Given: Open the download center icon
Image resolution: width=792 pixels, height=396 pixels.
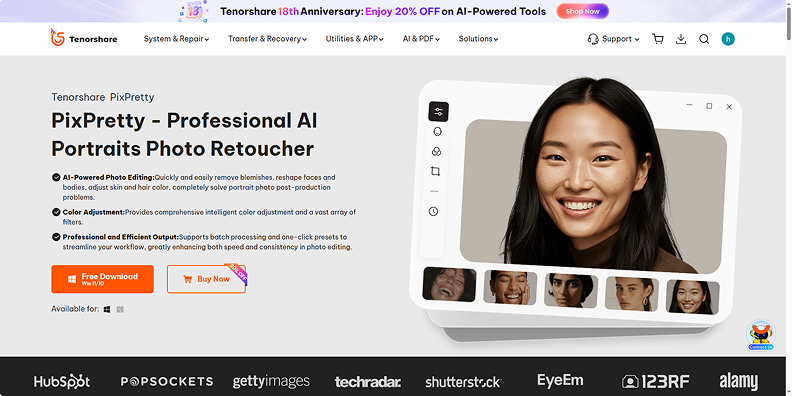Looking at the screenshot, I should point(681,39).
